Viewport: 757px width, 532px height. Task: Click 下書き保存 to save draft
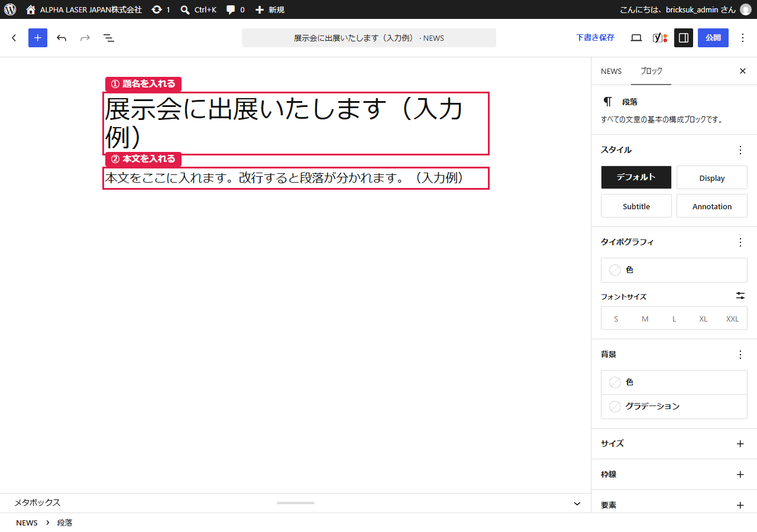click(596, 38)
